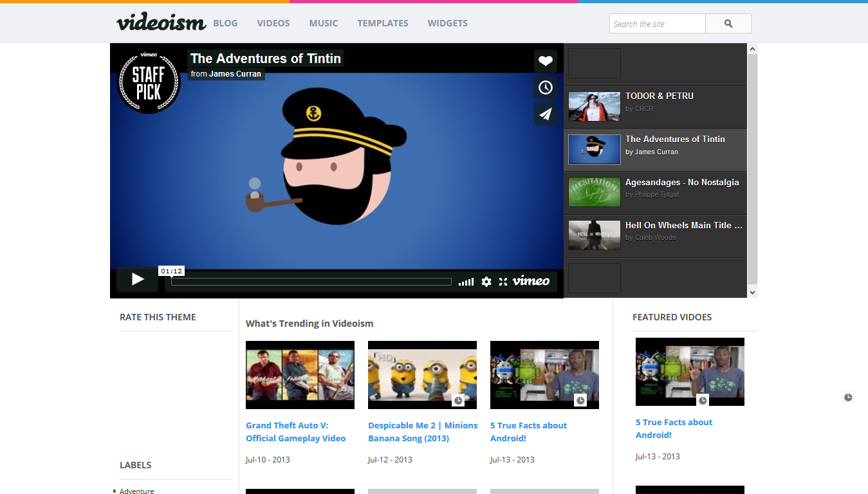Click watch later icon on trending Android thumbnail
The width and height of the screenshot is (868, 494).
coord(580,400)
